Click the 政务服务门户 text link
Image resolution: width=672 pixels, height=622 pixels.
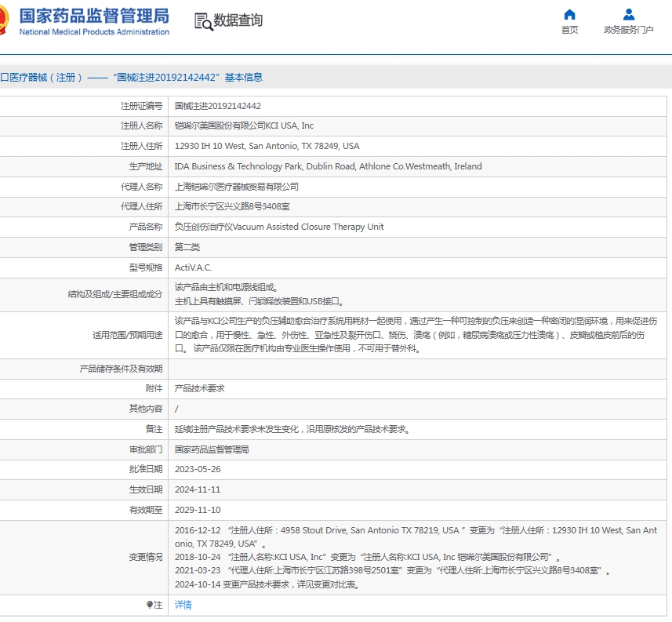[628, 30]
